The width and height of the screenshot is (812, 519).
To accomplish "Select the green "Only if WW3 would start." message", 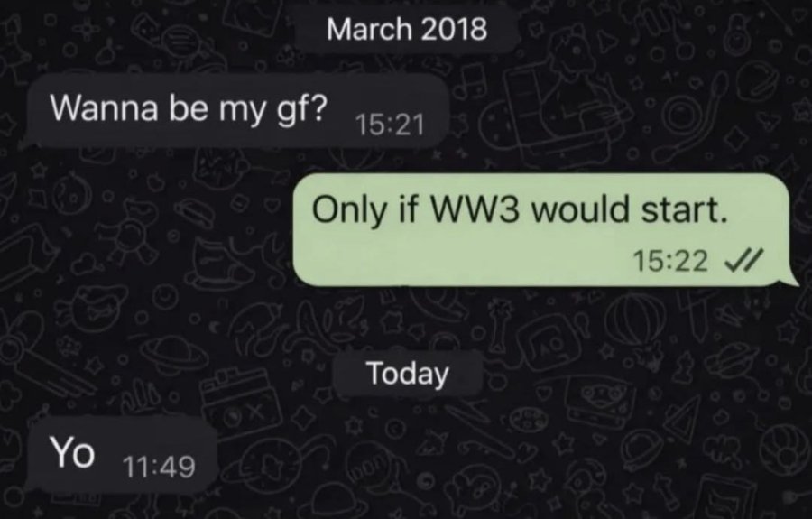I will pyautogui.click(x=544, y=229).
